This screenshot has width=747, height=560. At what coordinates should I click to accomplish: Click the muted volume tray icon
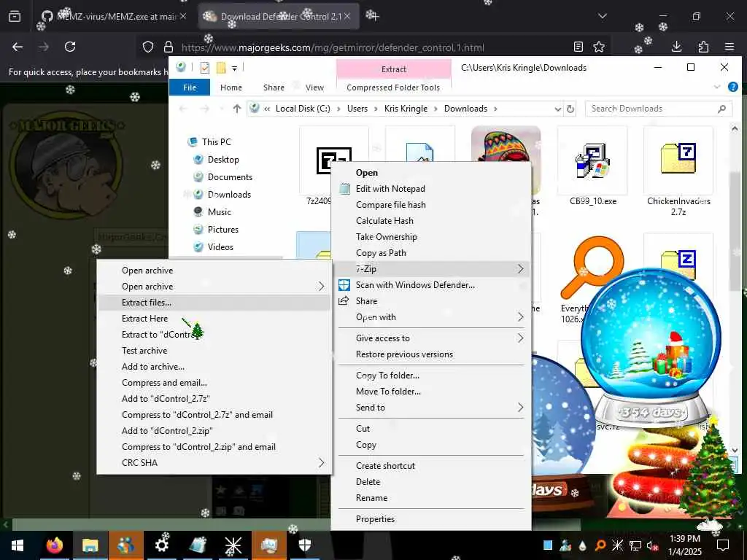[x=652, y=545]
